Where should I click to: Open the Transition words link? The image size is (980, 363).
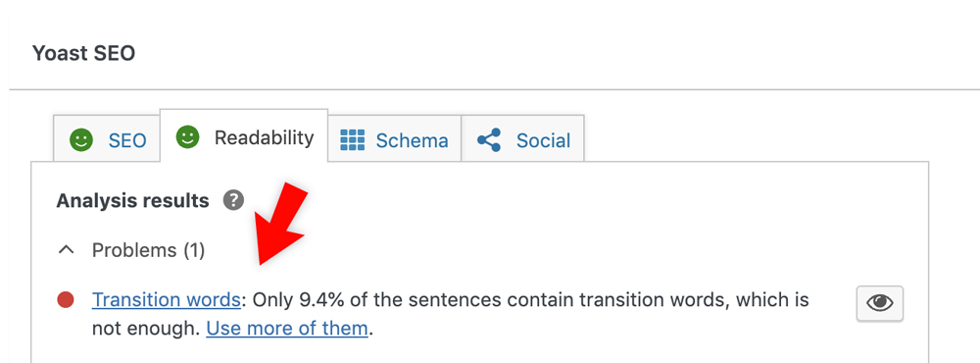pos(167,300)
